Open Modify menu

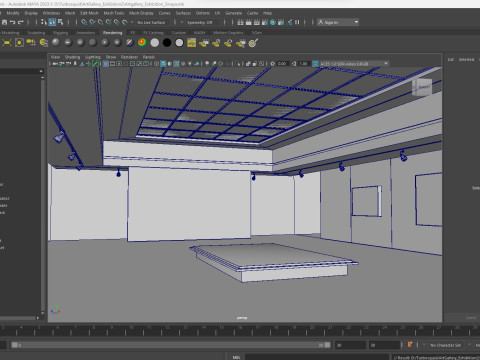point(13,13)
